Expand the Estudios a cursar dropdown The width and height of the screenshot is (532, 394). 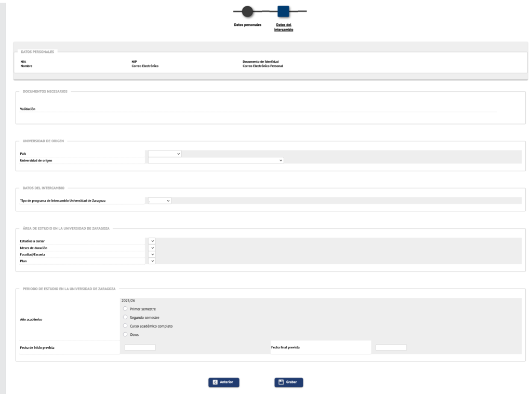[x=152, y=241]
